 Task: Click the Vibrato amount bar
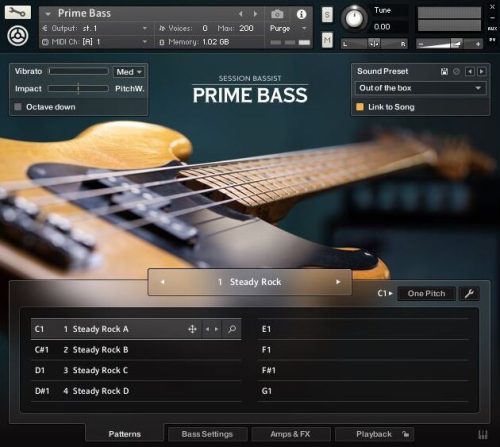click(x=78, y=71)
